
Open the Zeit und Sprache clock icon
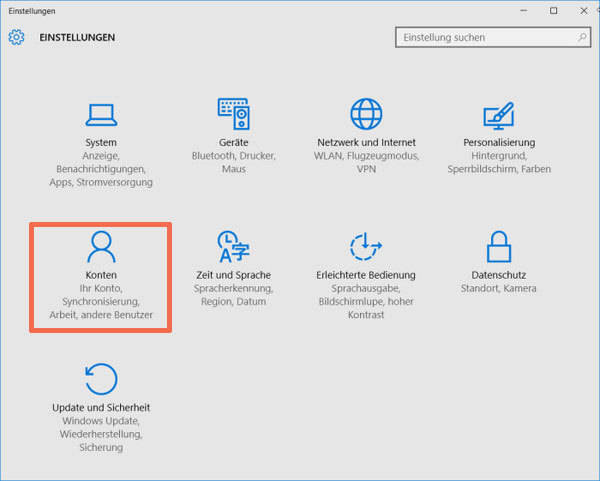[233, 247]
